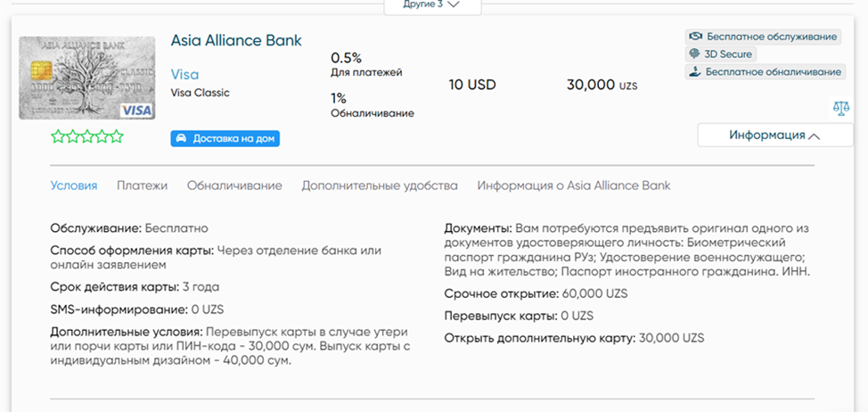
Task: Click the Срочное открытие: 60,000 UZS line
Action: point(536,293)
